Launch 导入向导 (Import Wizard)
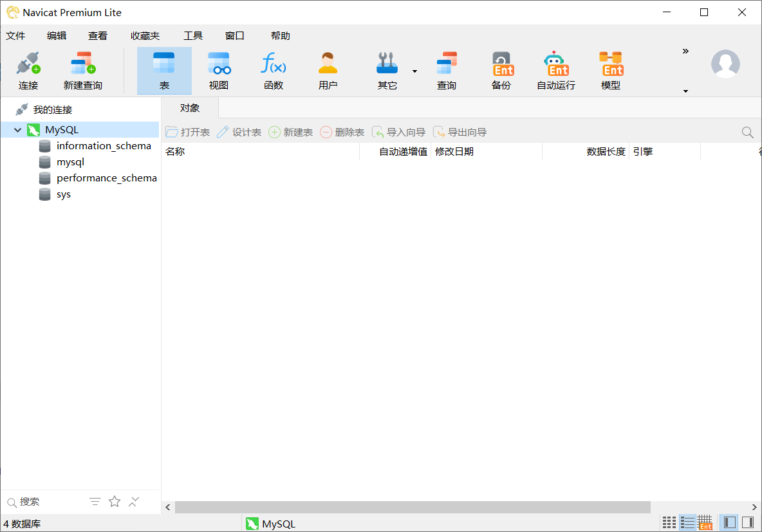The height and width of the screenshot is (532, 762). pos(398,132)
